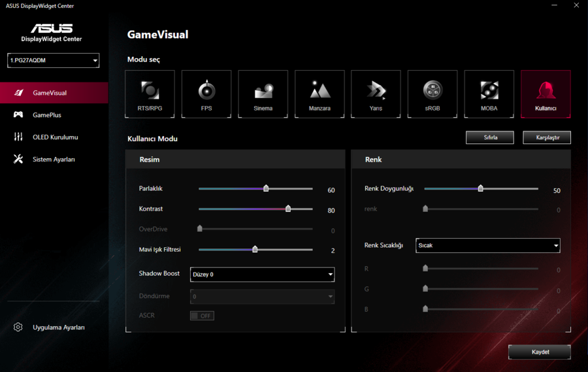Viewport: 588px width, 372px height.
Task: Click the Mavi Işık Filtresi slider handle
Action: click(x=255, y=249)
